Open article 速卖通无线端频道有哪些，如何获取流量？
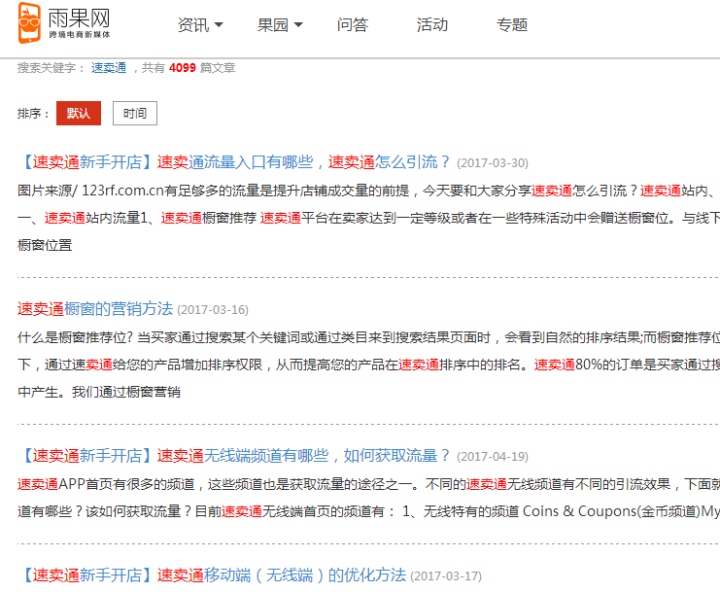Viewport: 720px width, 592px height. (304, 455)
